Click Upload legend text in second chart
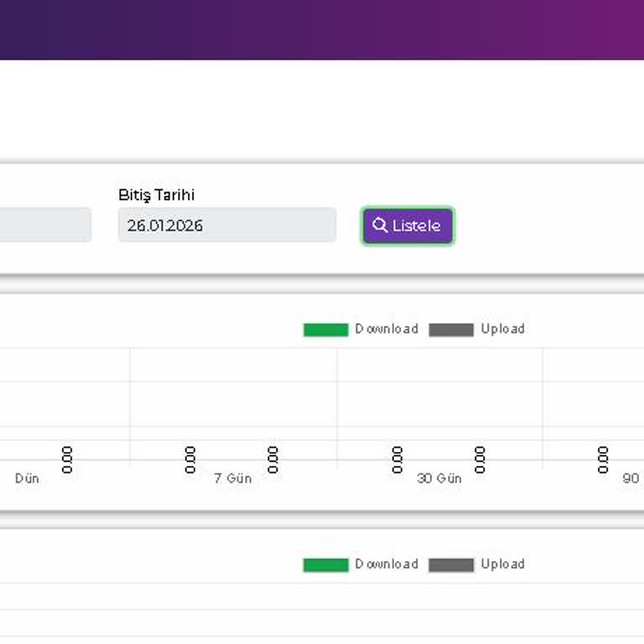 503,564
